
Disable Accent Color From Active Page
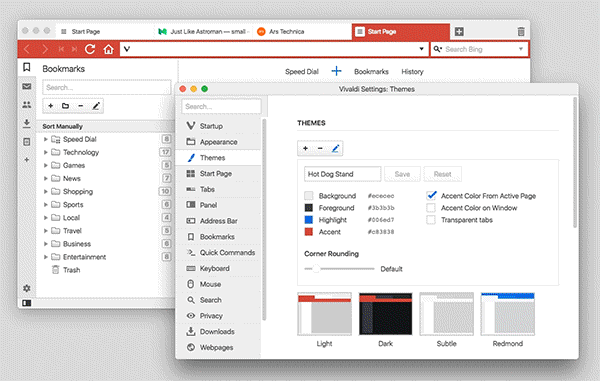pyautogui.click(x=431, y=195)
